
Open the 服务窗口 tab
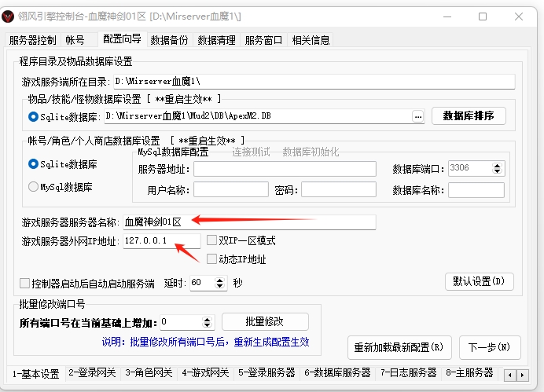pyautogui.click(x=265, y=40)
